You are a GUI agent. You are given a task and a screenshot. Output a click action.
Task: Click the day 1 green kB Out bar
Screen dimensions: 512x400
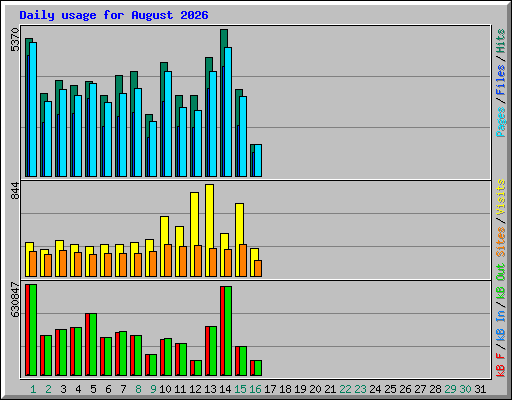(x=33, y=330)
